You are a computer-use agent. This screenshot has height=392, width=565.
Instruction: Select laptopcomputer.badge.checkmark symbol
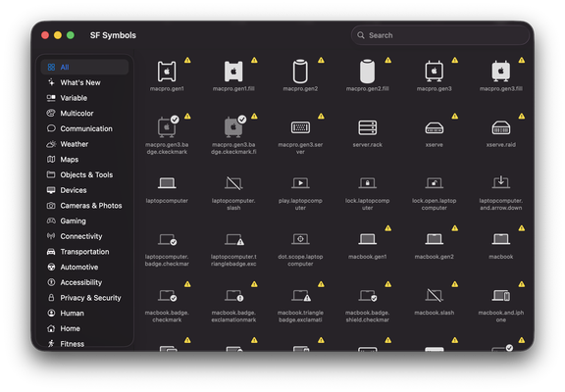tap(168, 240)
